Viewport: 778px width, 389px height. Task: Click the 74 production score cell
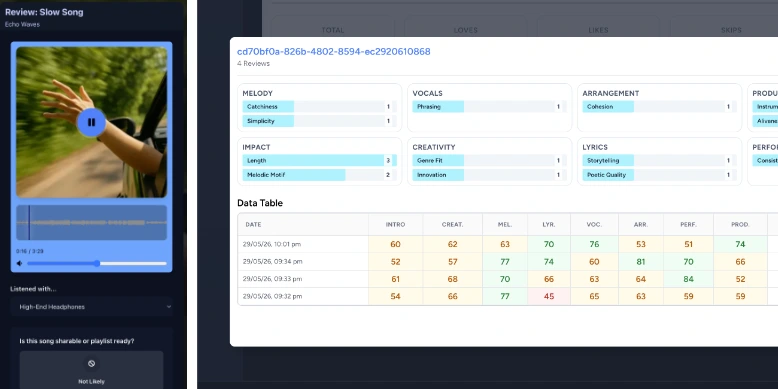tap(740, 244)
